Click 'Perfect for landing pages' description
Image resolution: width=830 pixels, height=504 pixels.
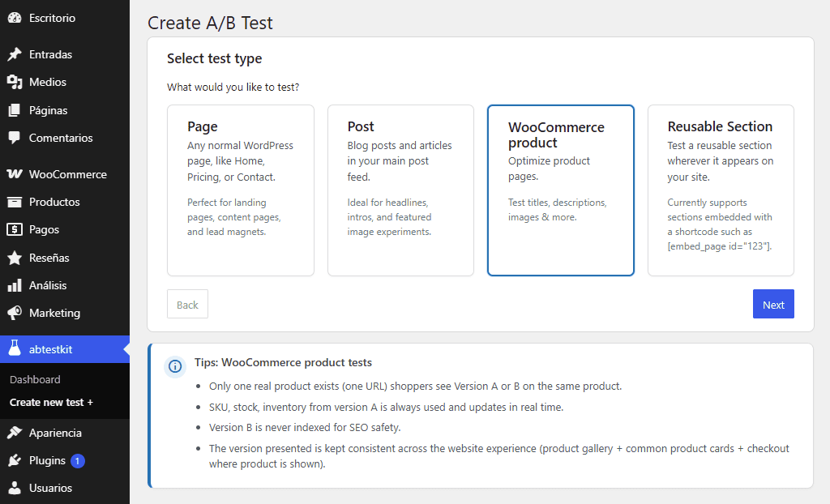(x=234, y=217)
